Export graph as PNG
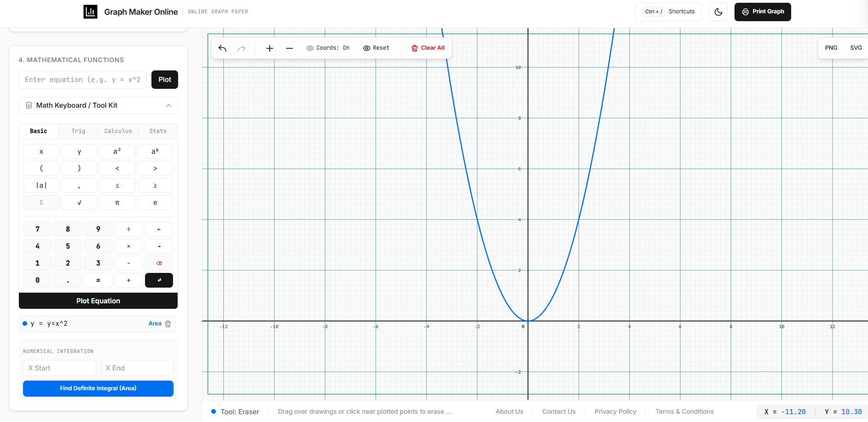The width and height of the screenshot is (868, 422). pyautogui.click(x=831, y=48)
